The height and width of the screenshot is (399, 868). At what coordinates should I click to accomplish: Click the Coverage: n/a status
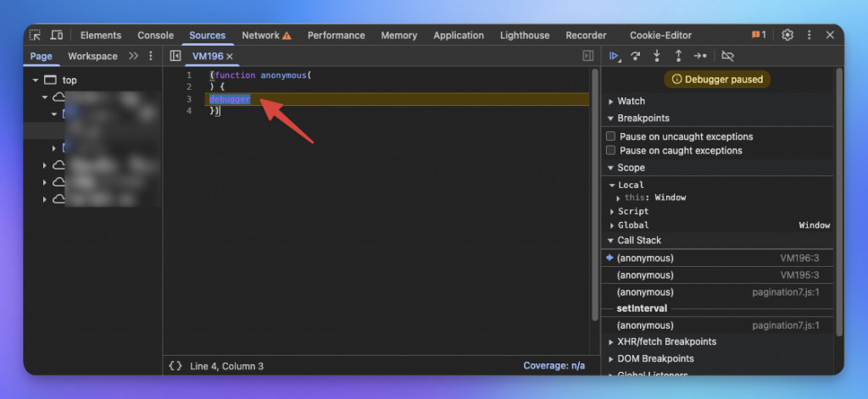click(554, 366)
